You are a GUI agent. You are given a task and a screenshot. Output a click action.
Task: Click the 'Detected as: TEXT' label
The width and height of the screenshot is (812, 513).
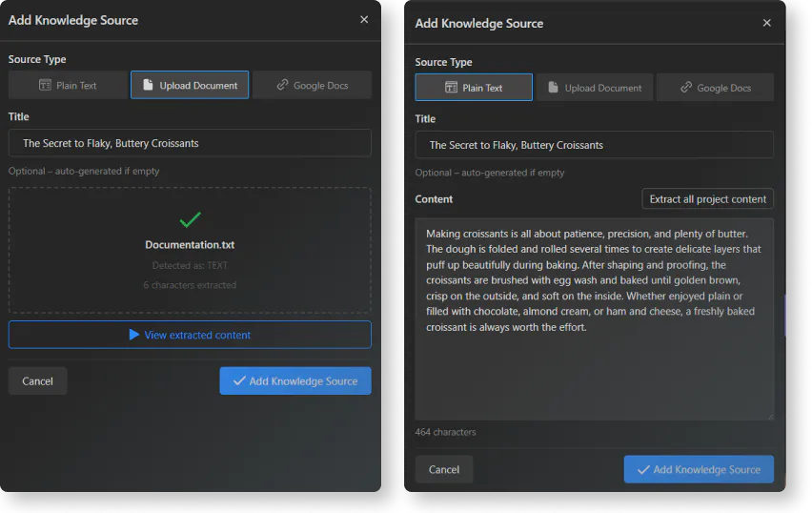tap(190, 265)
